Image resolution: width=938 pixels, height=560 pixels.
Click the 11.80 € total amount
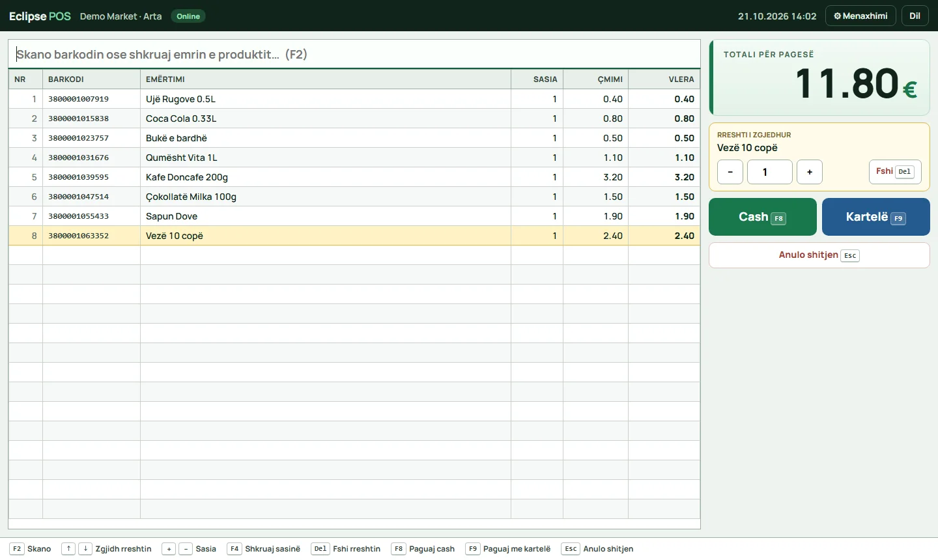click(856, 84)
